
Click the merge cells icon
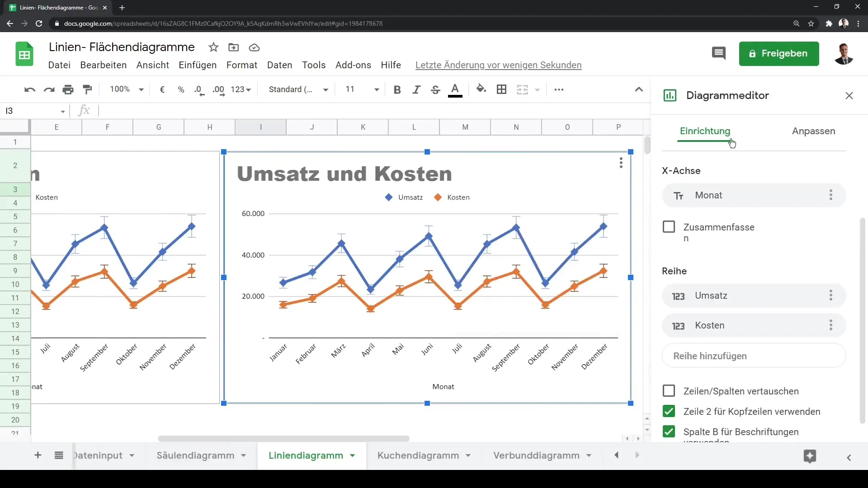coord(522,89)
